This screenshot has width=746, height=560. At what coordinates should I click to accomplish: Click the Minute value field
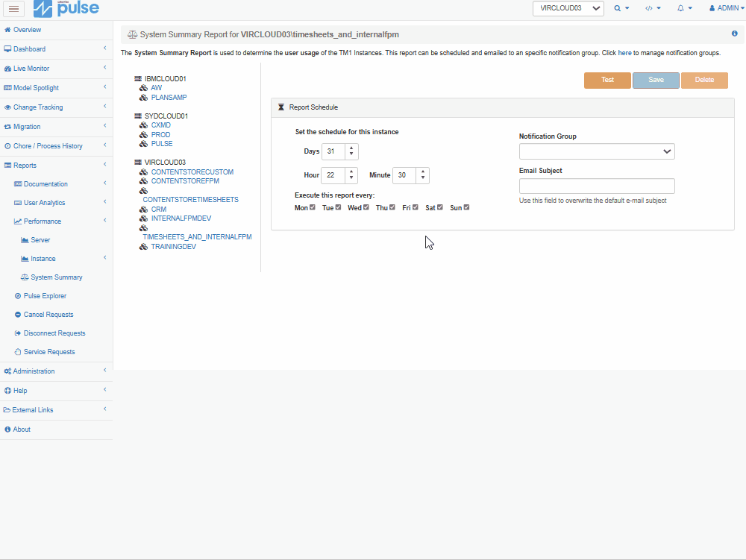pos(404,175)
